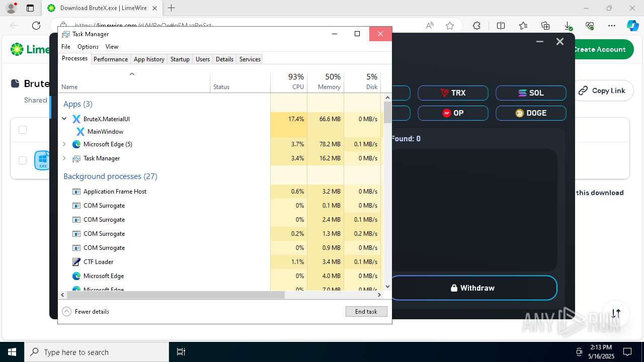Click the taskbar clock showing 2:13 PM

point(601,351)
